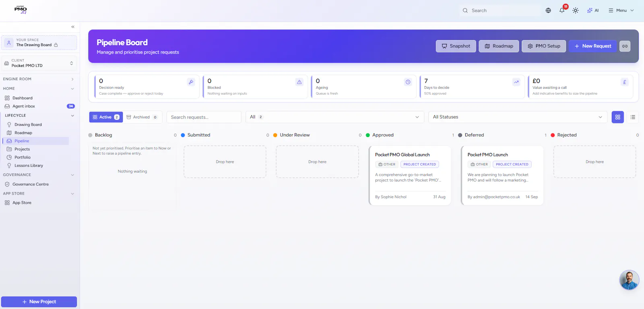This screenshot has width=644, height=309.
Task: Open Projects in the sidebar
Action: pyautogui.click(x=22, y=149)
